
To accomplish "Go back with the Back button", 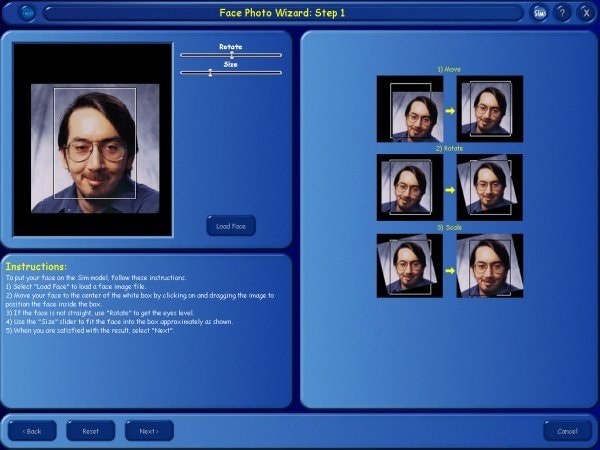I will [33, 431].
